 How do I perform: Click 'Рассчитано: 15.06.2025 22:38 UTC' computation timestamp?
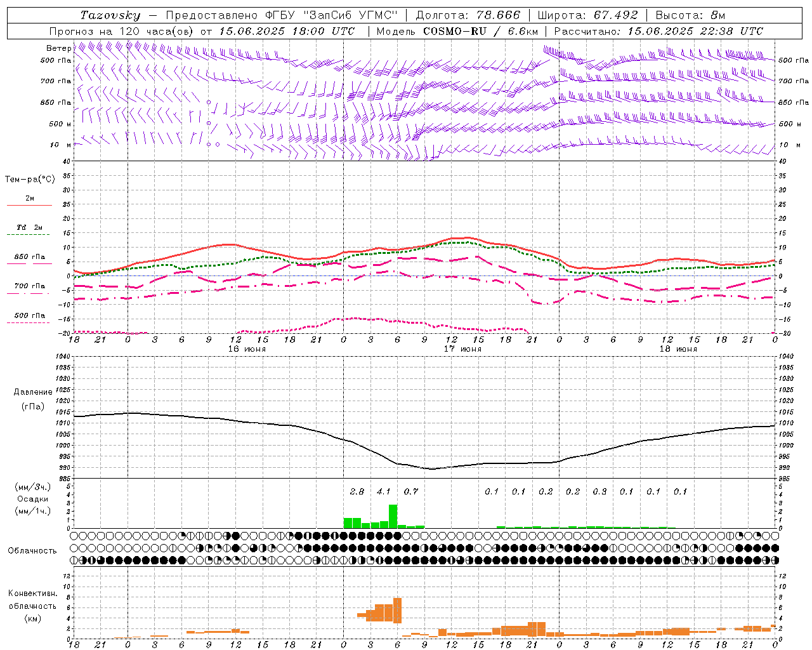pos(658,31)
